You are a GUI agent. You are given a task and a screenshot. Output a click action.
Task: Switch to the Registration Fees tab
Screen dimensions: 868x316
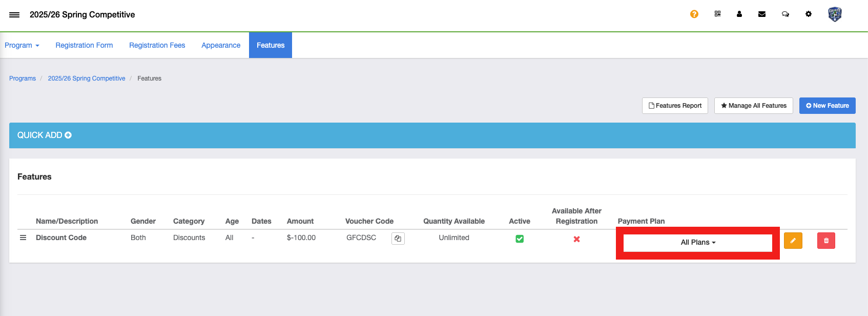157,45
